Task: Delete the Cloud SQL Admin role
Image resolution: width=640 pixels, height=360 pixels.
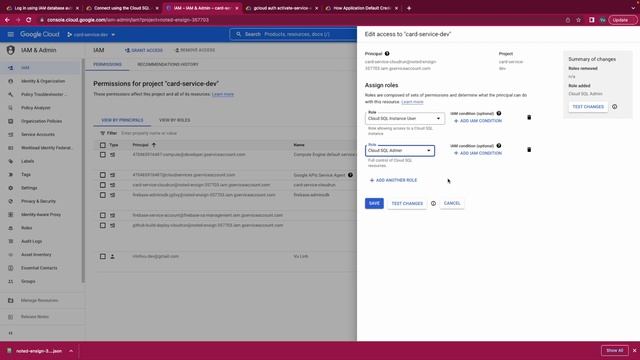Action: (529, 150)
